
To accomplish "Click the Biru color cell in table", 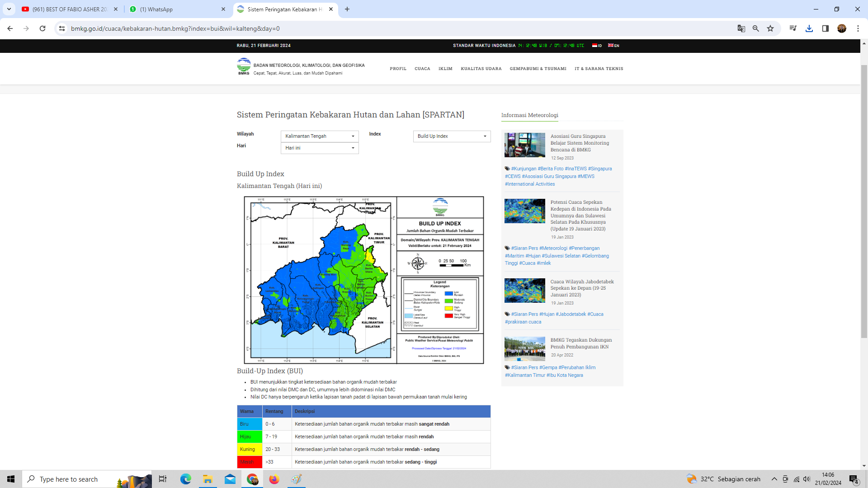I will (x=250, y=424).
